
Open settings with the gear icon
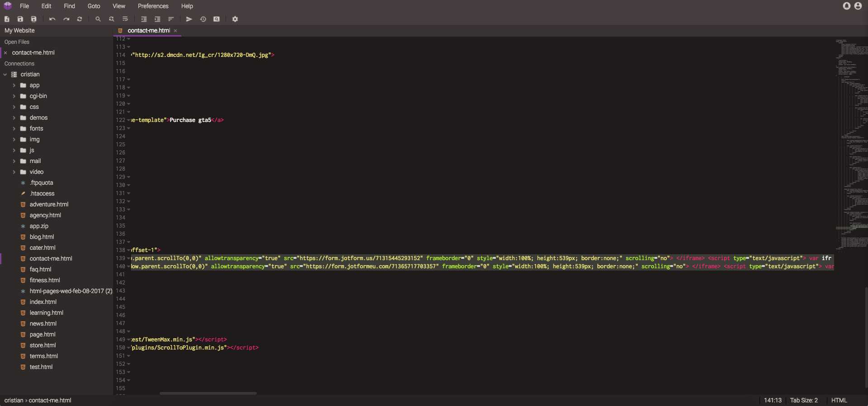pyautogui.click(x=235, y=19)
